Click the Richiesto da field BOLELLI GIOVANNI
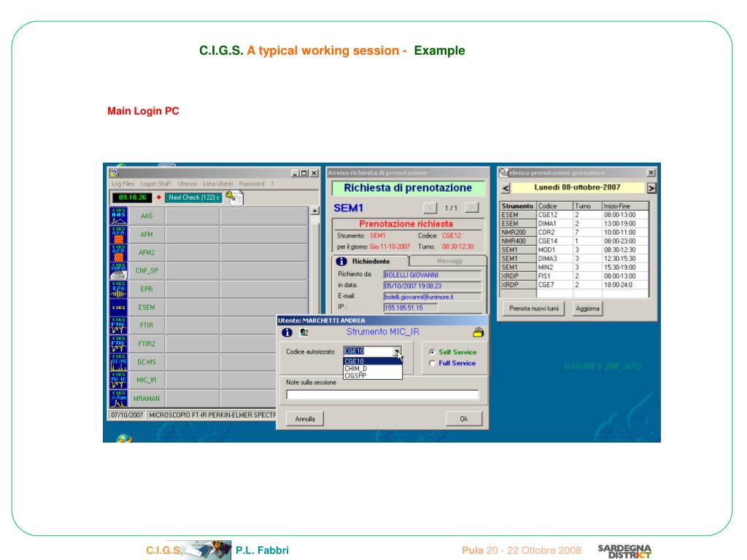 click(433, 275)
